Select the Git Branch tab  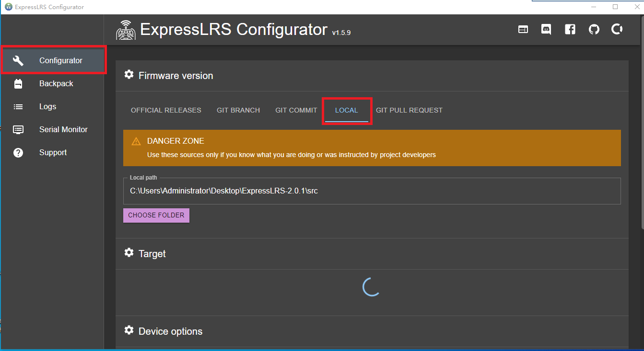point(238,110)
